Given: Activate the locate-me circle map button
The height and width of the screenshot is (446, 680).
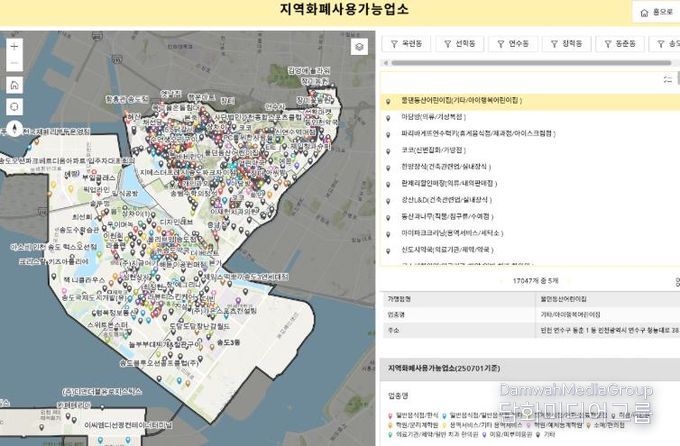Looking at the screenshot, I should (x=14, y=106).
